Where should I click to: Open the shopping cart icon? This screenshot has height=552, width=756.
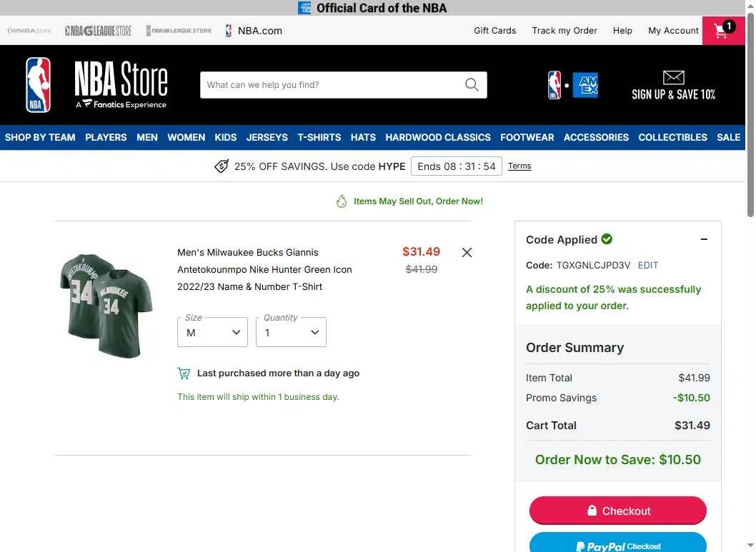click(x=722, y=30)
